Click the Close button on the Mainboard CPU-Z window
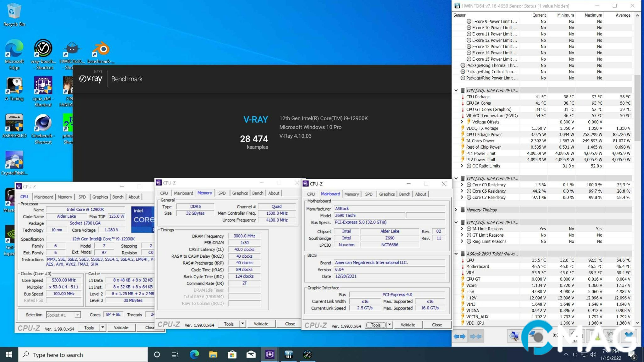 (437, 325)
